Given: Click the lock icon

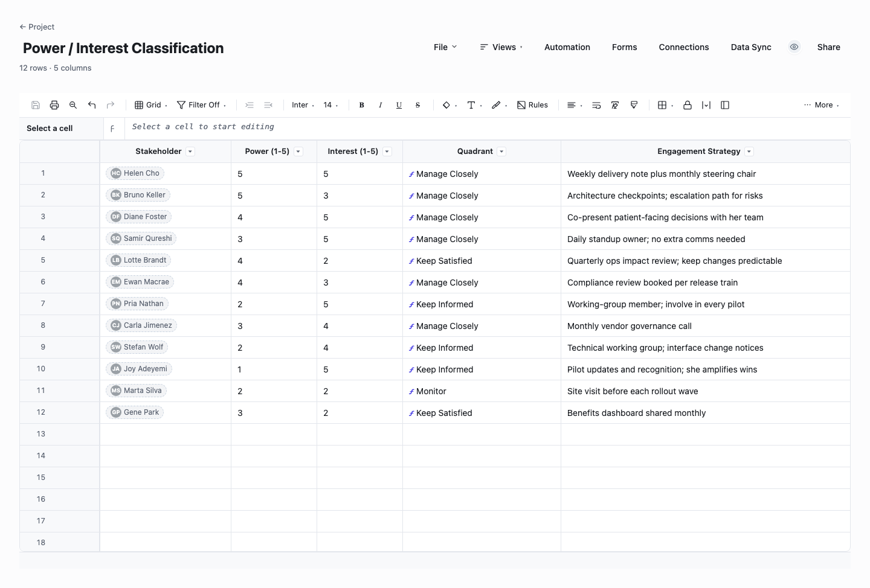Looking at the screenshot, I should (688, 105).
